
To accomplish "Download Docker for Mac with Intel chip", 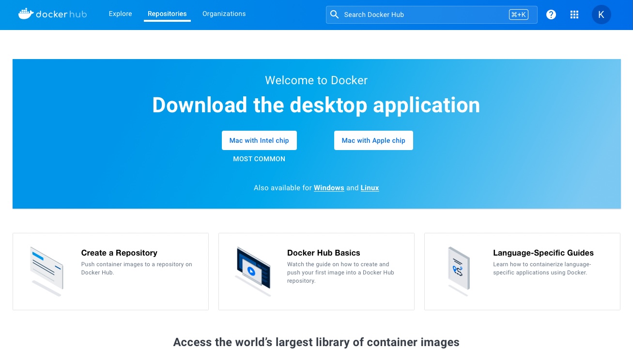I will [259, 140].
